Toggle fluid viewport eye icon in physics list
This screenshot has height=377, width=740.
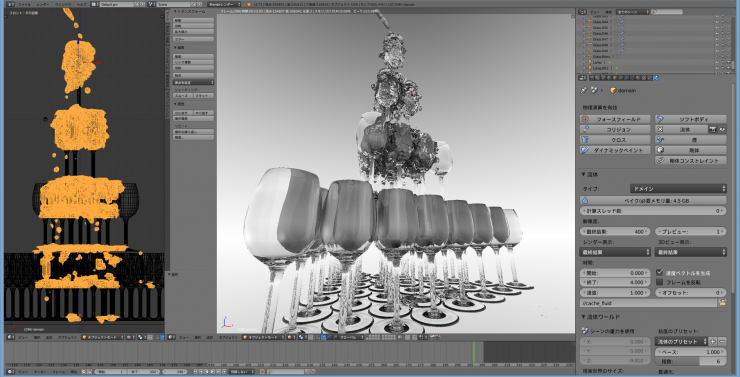click(x=722, y=129)
